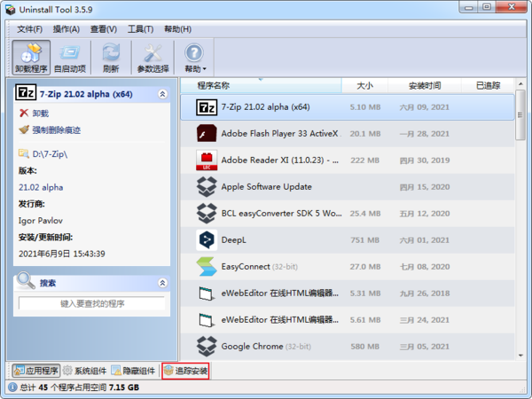This screenshot has width=532, height=399.
Task: Select the Adobe Flash Player 33 ActiveX row
Action: pos(348,134)
